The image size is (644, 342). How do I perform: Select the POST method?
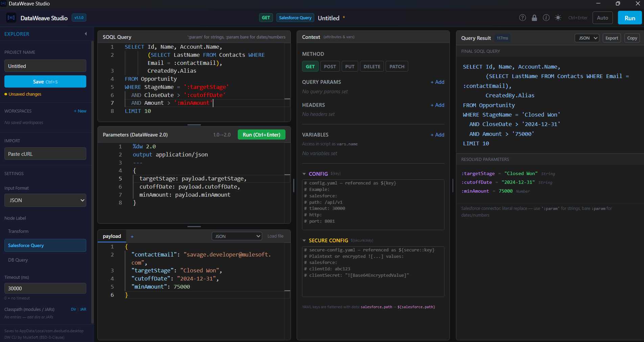330,66
